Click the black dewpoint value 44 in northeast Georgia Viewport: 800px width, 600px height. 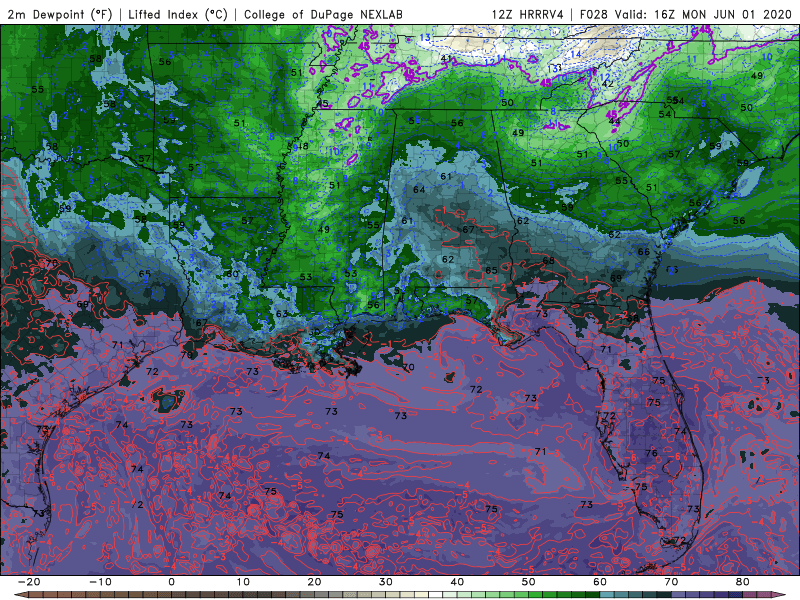[615, 121]
